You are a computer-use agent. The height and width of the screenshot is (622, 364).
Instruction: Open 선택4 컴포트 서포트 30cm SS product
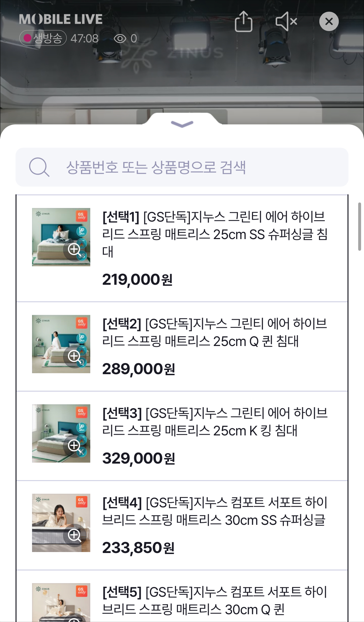(x=215, y=511)
